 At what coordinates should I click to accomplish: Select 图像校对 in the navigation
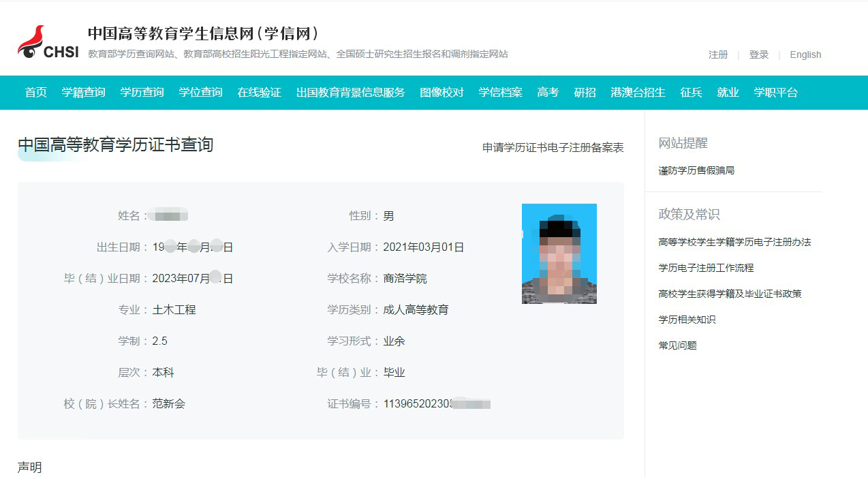441,93
